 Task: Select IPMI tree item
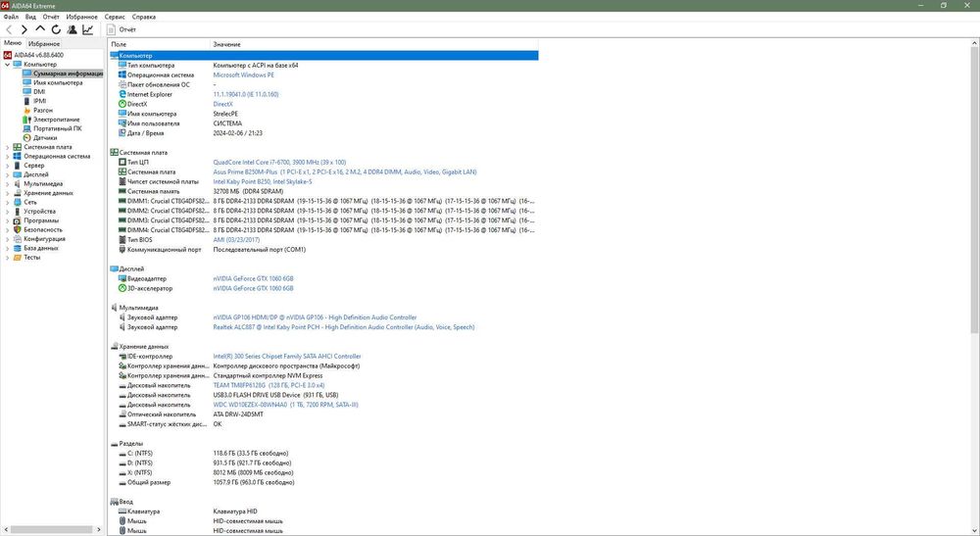(x=40, y=101)
